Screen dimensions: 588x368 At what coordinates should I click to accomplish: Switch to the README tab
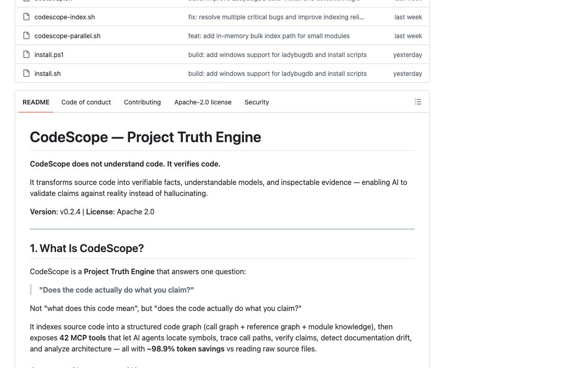tap(36, 102)
